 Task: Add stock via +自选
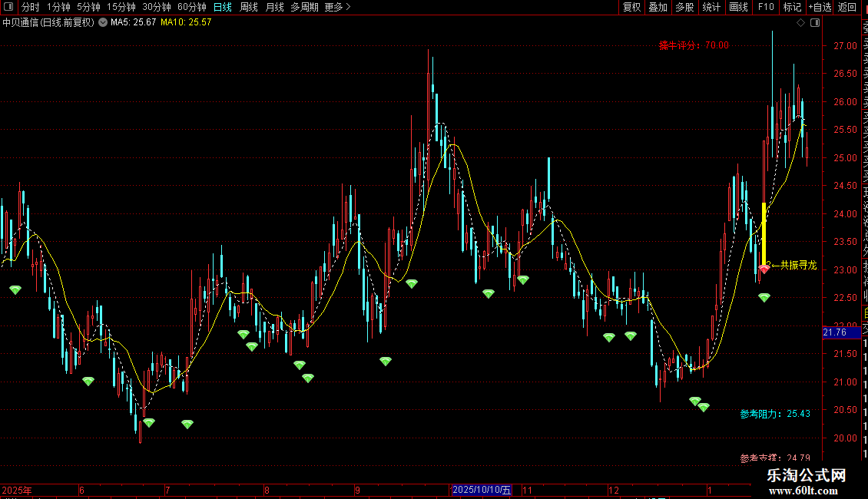point(820,7)
